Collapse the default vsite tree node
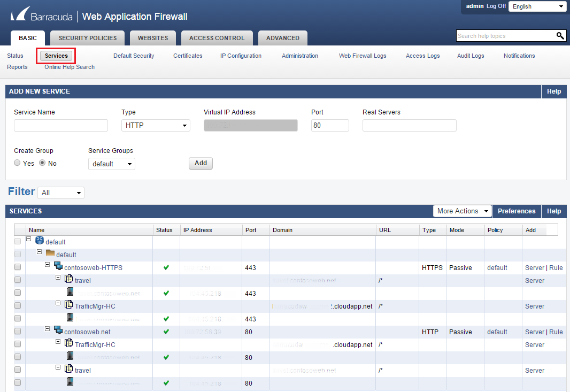Viewport: 570px width, 392px height. pyautogui.click(x=29, y=239)
